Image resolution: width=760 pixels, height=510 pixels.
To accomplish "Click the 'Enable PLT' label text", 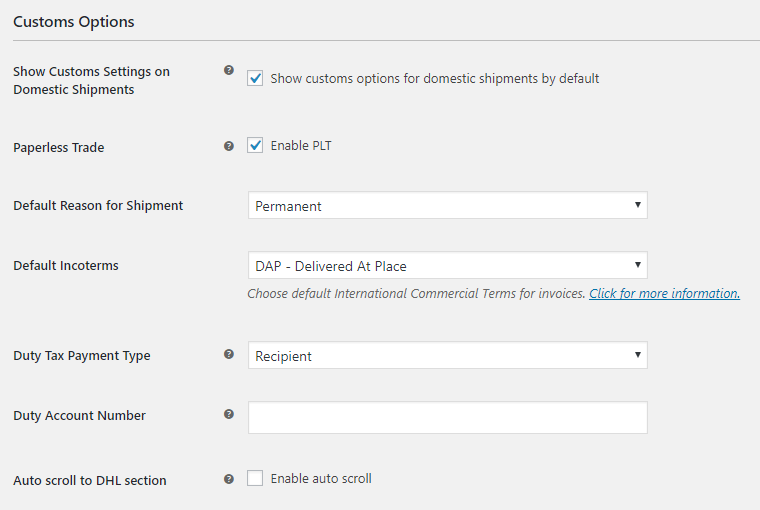I will point(301,146).
